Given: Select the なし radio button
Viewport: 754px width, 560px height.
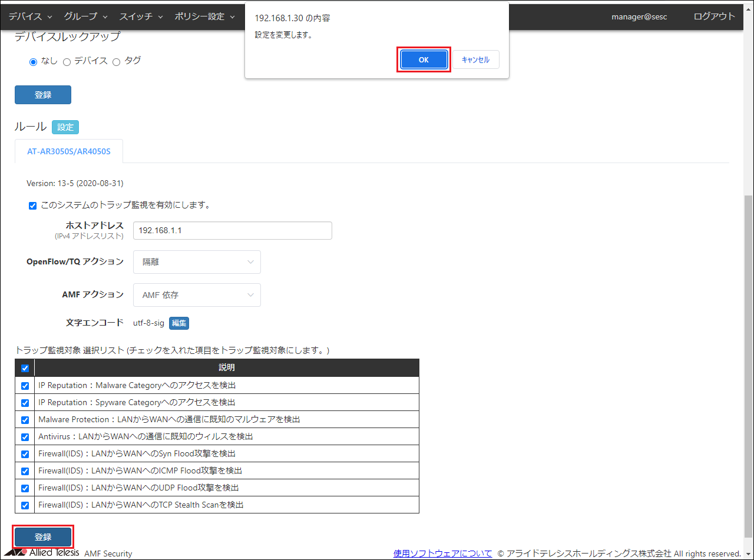Looking at the screenshot, I should point(34,61).
